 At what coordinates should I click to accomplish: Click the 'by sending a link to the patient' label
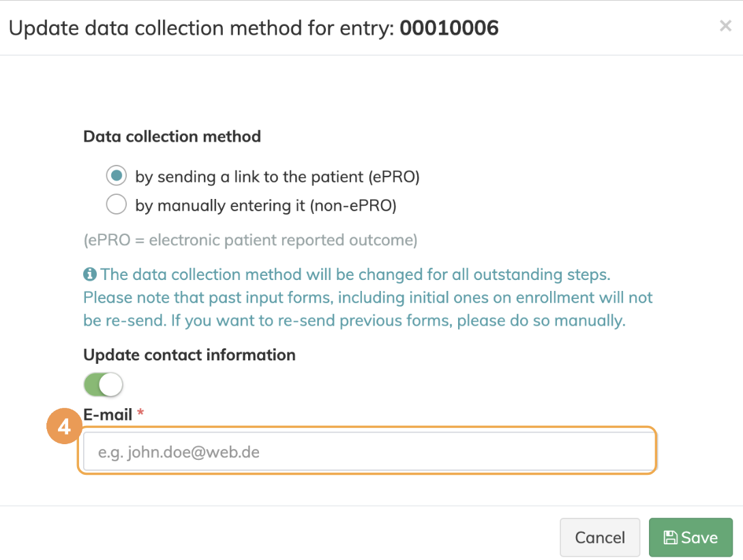[x=277, y=177]
